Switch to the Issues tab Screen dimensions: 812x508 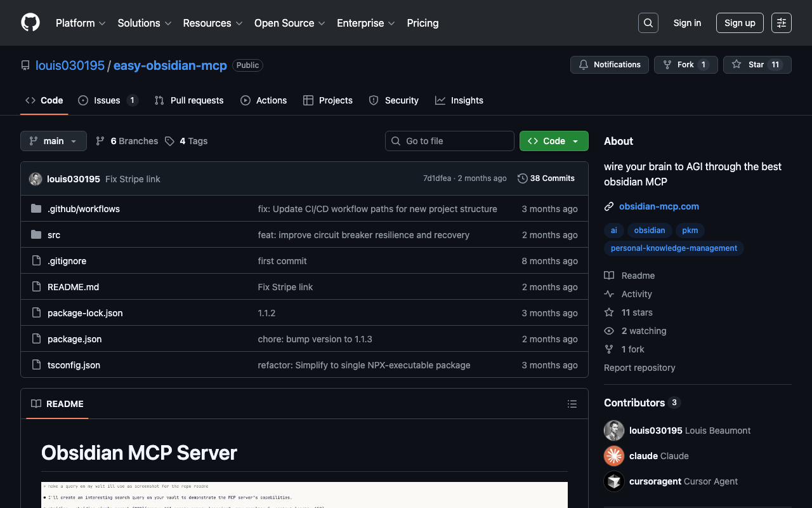point(107,100)
